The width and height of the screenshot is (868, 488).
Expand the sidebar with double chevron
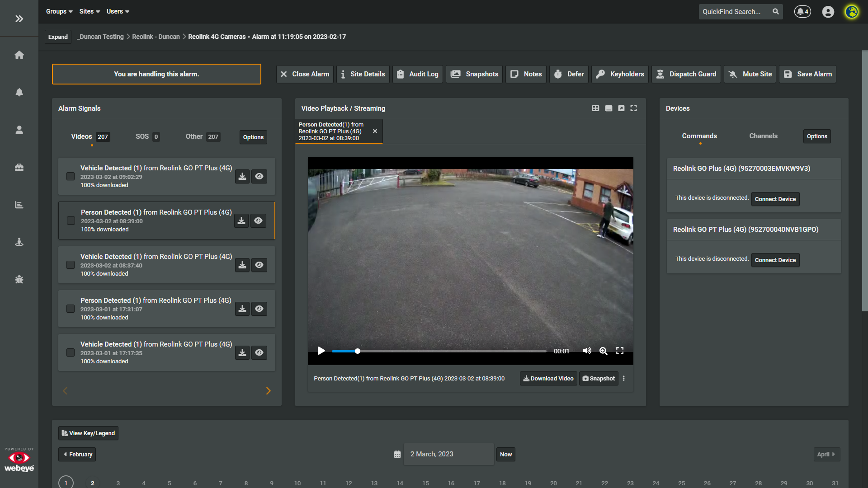(19, 19)
